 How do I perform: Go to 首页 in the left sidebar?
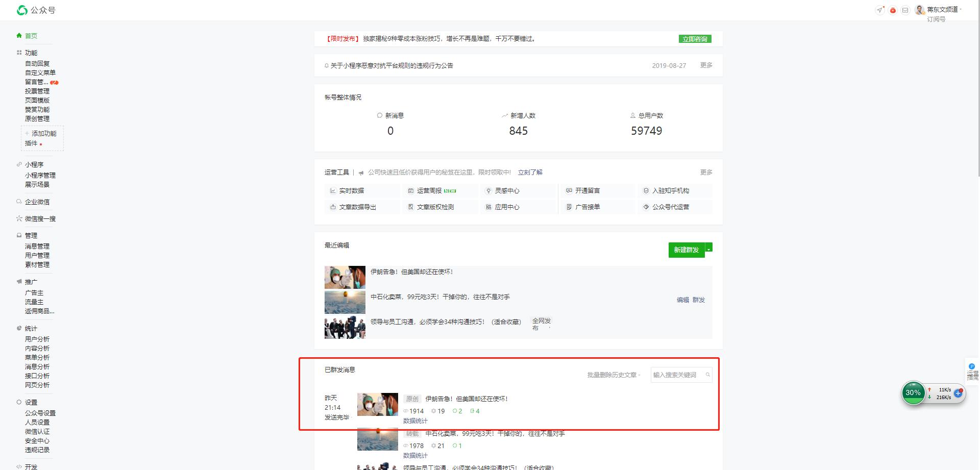click(31, 36)
